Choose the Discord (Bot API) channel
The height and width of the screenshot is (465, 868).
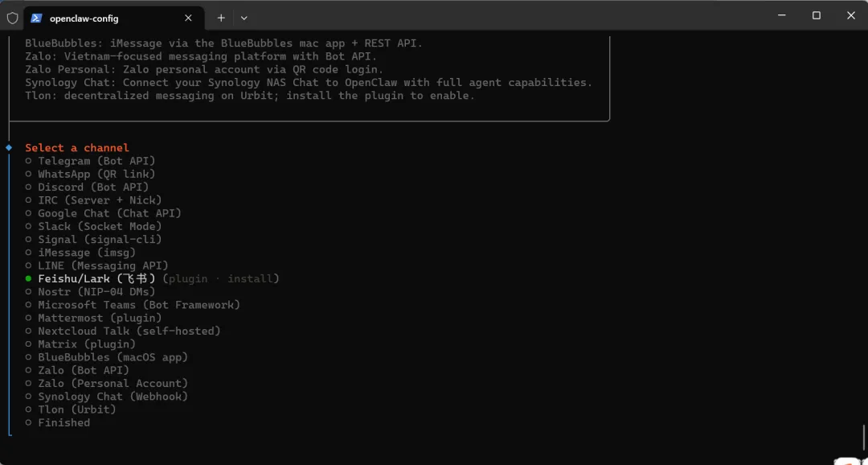(x=88, y=187)
